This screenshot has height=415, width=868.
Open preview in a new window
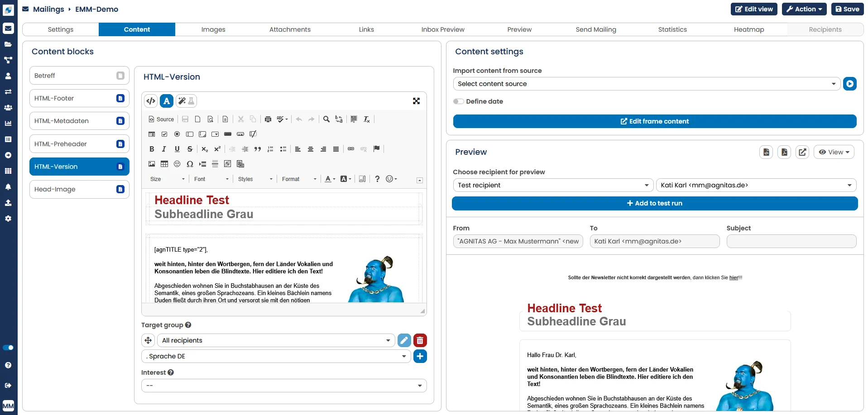(802, 152)
